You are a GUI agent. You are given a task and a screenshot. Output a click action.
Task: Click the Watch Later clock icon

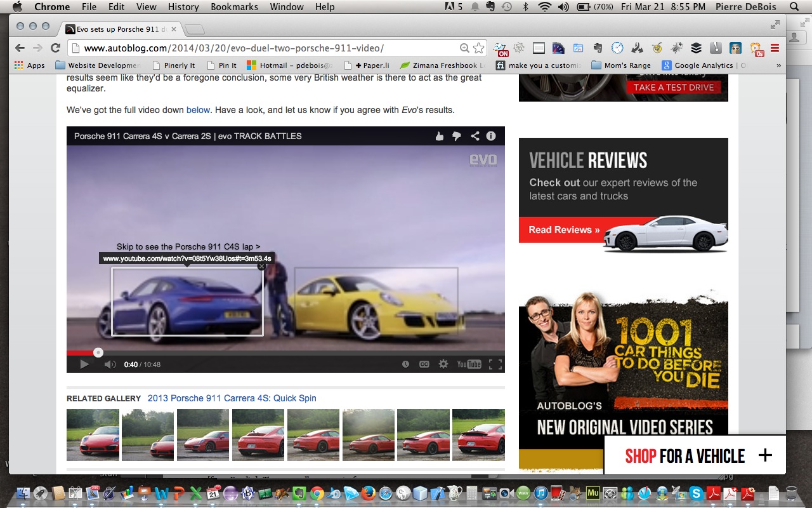click(x=406, y=364)
